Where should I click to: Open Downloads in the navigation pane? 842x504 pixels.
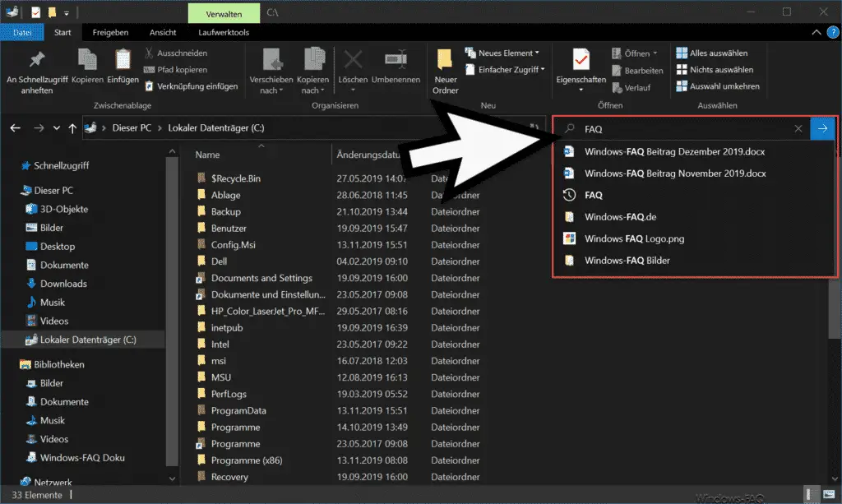(x=57, y=284)
